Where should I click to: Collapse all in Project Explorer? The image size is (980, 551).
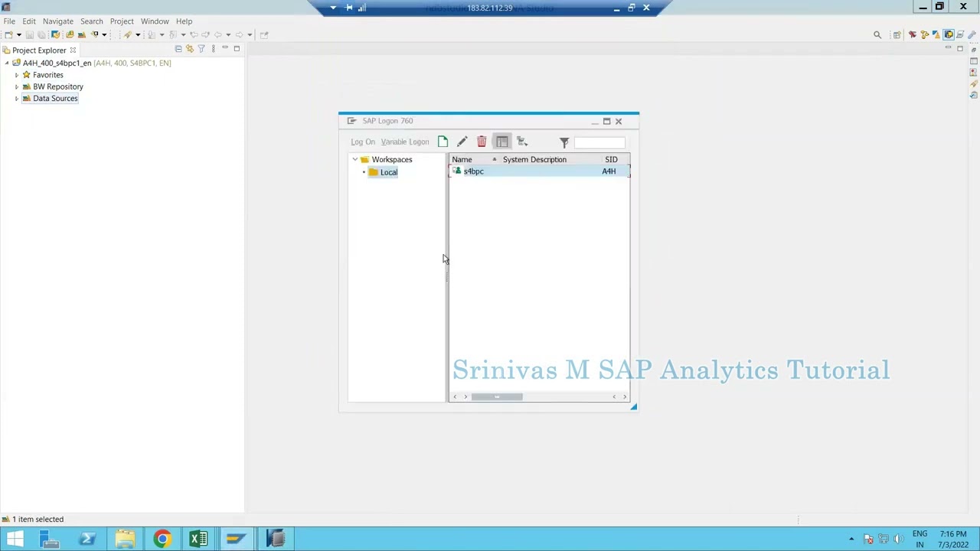[x=178, y=49]
